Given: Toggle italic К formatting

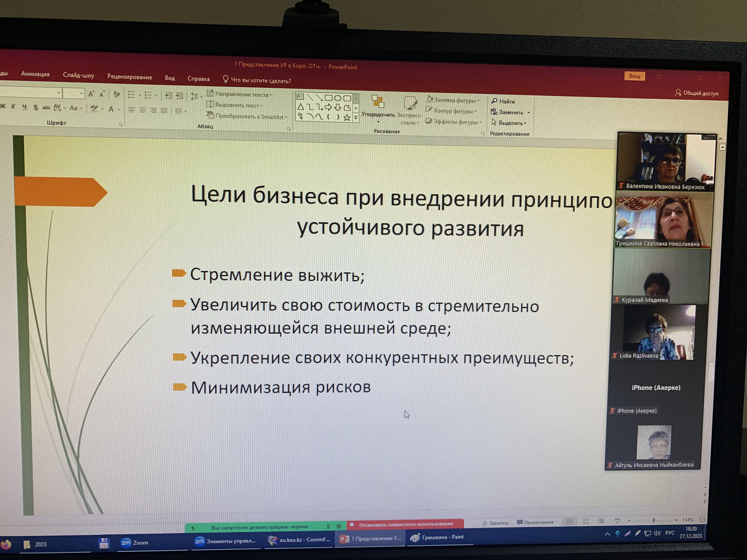Looking at the screenshot, I should pyautogui.click(x=14, y=107).
